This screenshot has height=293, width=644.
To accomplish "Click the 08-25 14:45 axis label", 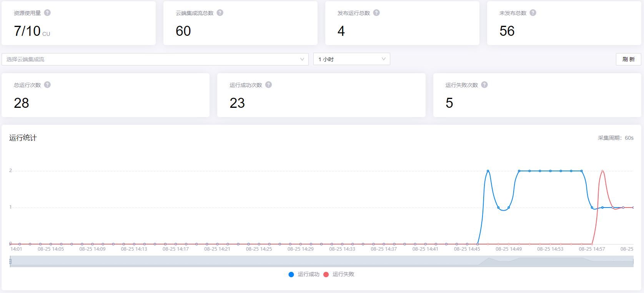I will pyautogui.click(x=467, y=249).
